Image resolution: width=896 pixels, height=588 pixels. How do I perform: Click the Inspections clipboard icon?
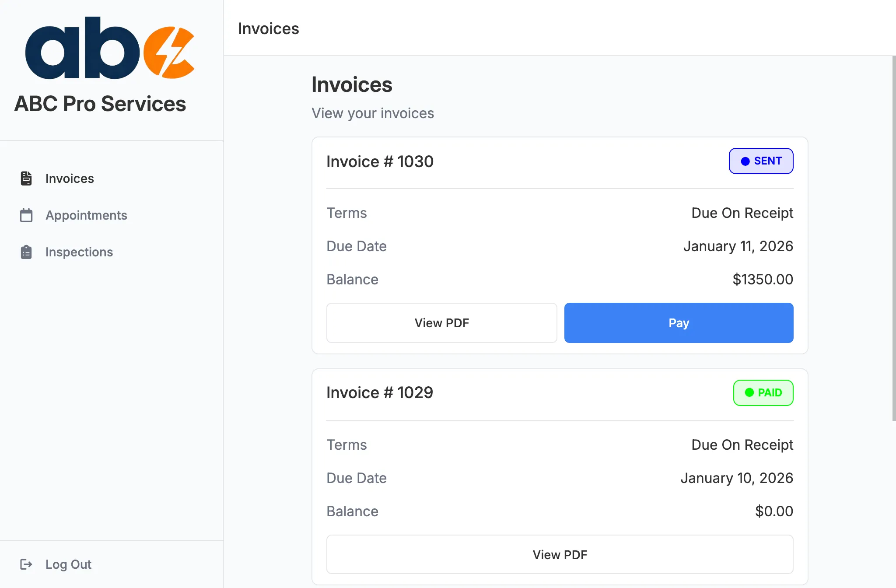coord(26,252)
